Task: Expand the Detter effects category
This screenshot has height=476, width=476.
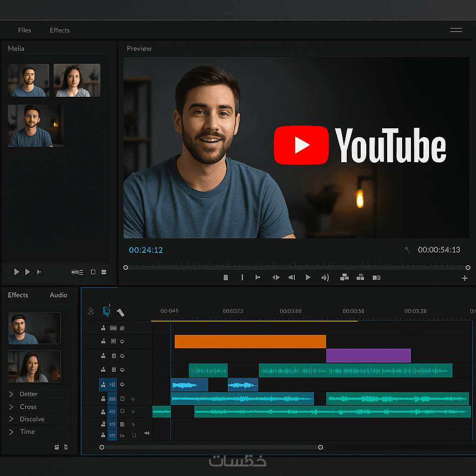Action: pos(11,394)
